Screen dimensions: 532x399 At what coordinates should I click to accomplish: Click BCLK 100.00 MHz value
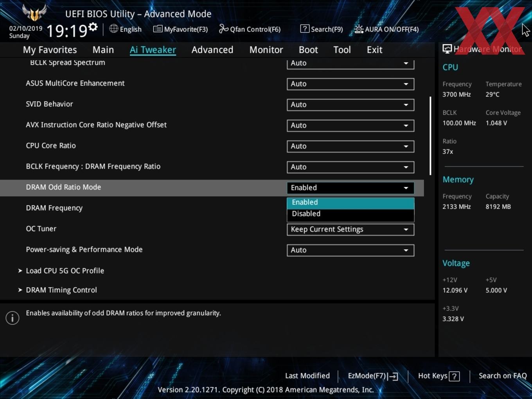tap(459, 123)
